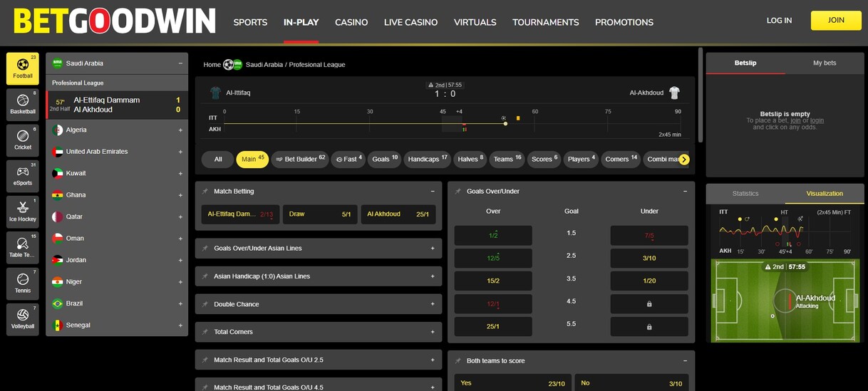Click the yellow card marker on the timeline

518,118
